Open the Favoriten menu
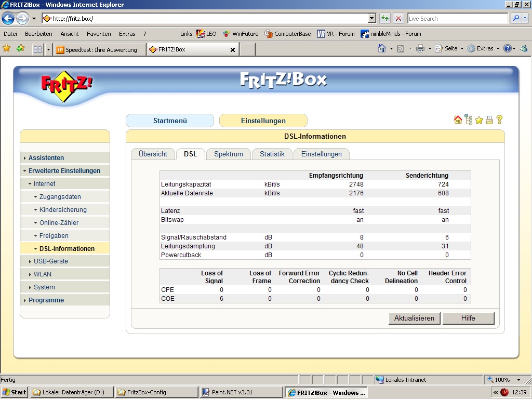Viewport: 532px width, 399px height. [x=99, y=34]
